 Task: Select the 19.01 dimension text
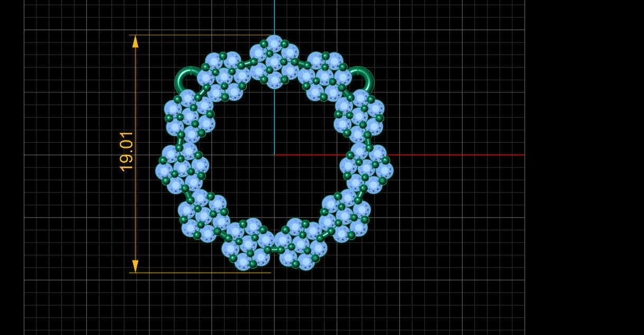[126, 151]
